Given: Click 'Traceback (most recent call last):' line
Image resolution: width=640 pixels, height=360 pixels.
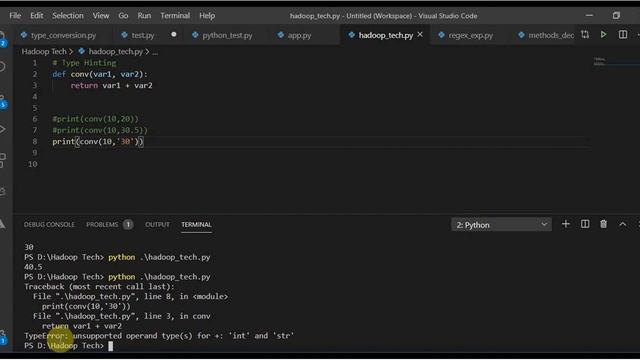Looking at the screenshot, I should 99,287.
